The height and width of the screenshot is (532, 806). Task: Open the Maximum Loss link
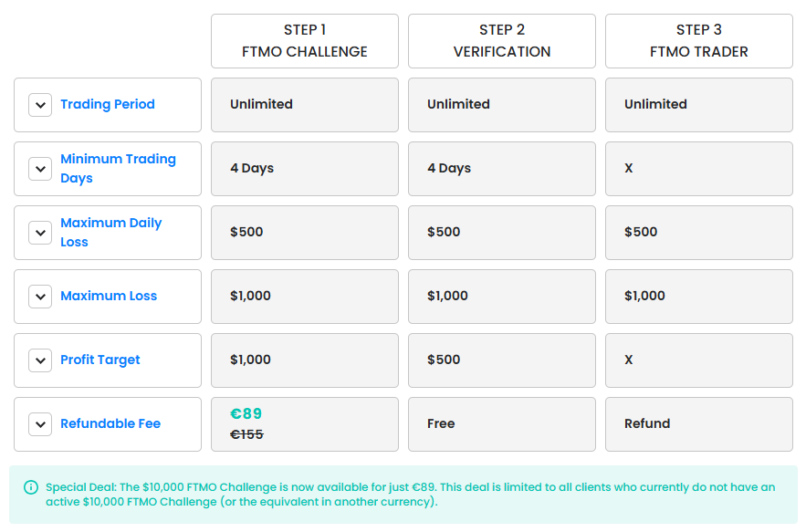pos(109,297)
